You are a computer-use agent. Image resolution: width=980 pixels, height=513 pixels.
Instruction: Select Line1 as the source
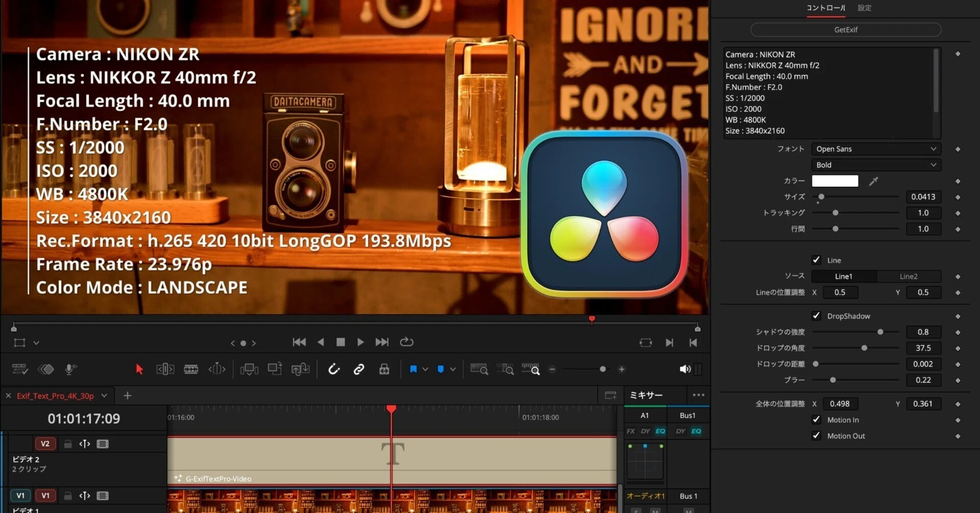coord(844,276)
